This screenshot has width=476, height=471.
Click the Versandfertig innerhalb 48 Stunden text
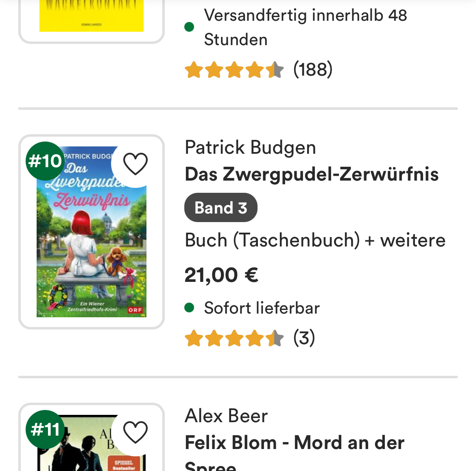305,27
